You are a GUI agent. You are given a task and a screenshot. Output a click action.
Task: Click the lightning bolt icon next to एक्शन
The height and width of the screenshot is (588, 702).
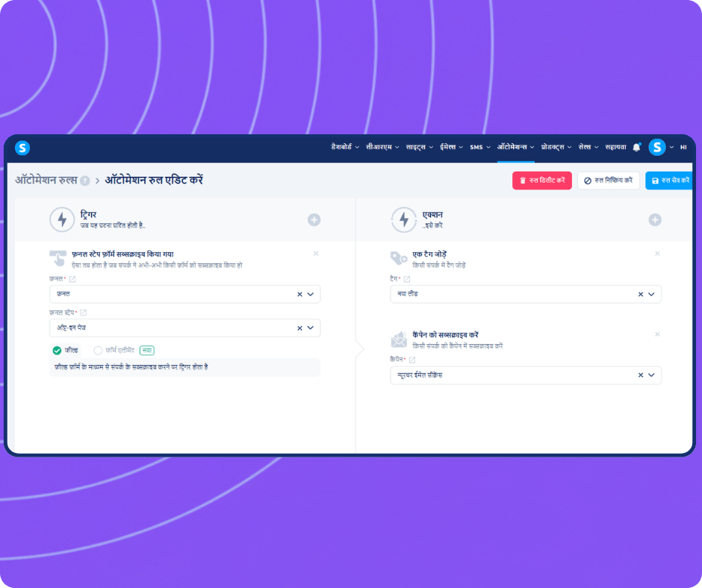pyautogui.click(x=404, y=219)
